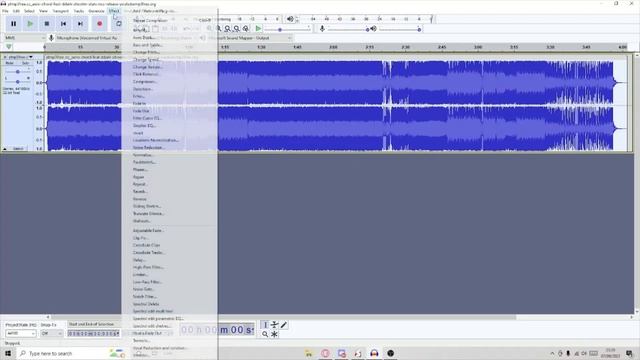
Task: Click the green Play-at-Speed icon
Action: tap(258, 29)
